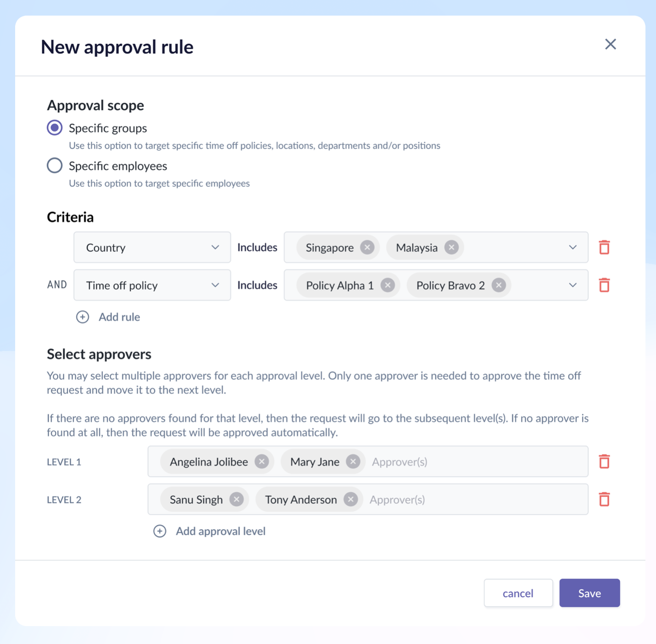Delete the Level 1 approver row
The width and height of the screenshot is (656, 644).
tap(604, 461)
